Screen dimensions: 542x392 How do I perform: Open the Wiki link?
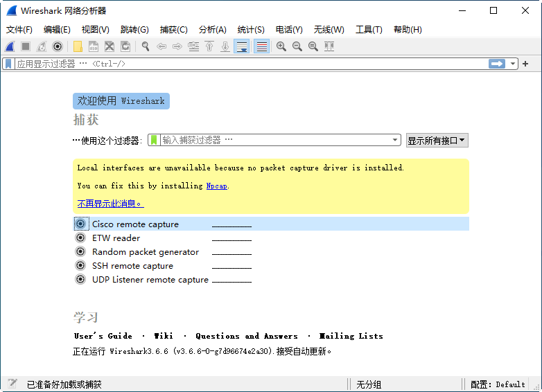coord(164,336)
